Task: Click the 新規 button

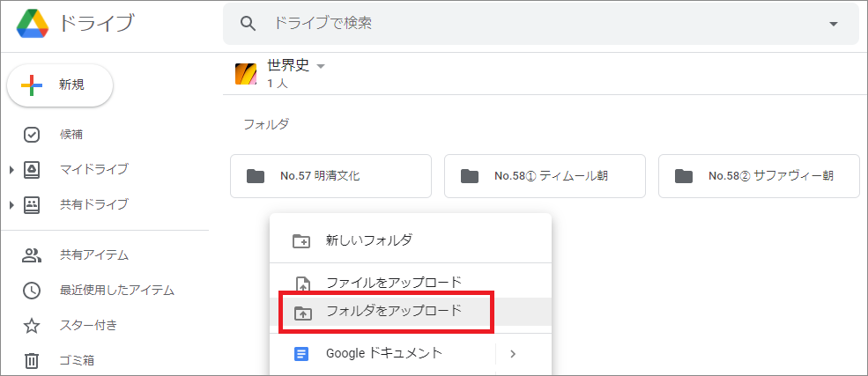Action: pos(60,85)
